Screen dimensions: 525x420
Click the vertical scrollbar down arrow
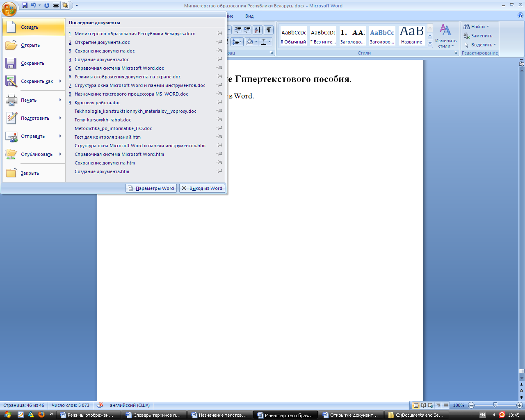point(522,378)
